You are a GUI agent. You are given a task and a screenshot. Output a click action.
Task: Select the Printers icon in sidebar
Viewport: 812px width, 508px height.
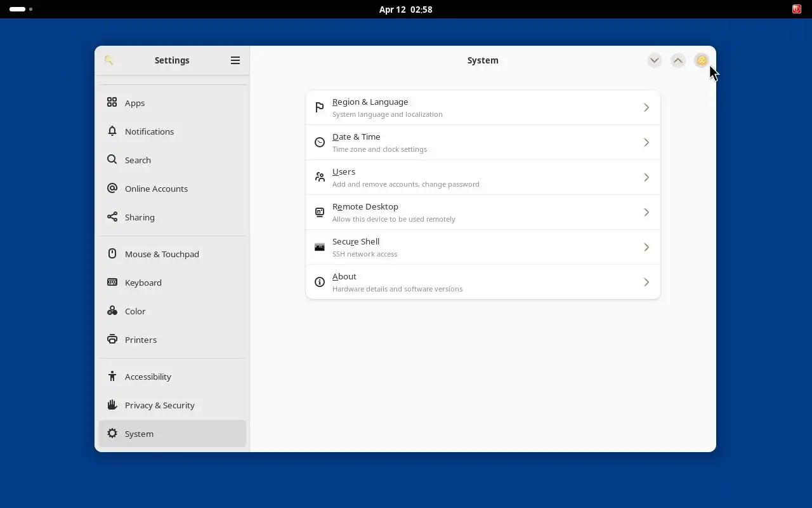coord(112,339)
